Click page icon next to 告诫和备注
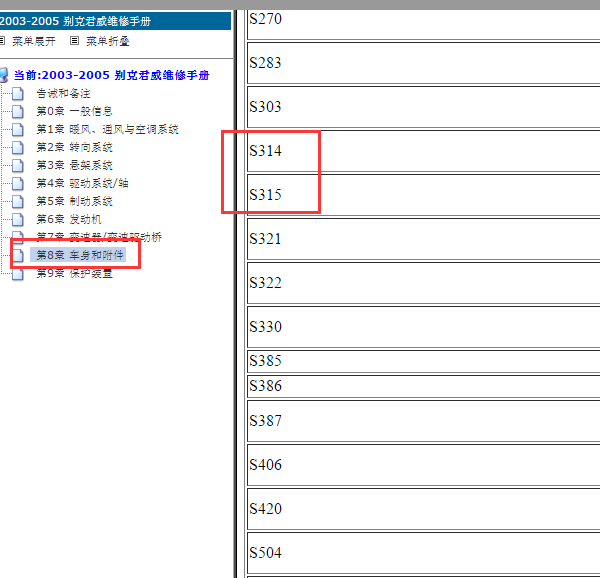Image resolution: width=600 pixels, height=578 pixels. pos(18,93)
